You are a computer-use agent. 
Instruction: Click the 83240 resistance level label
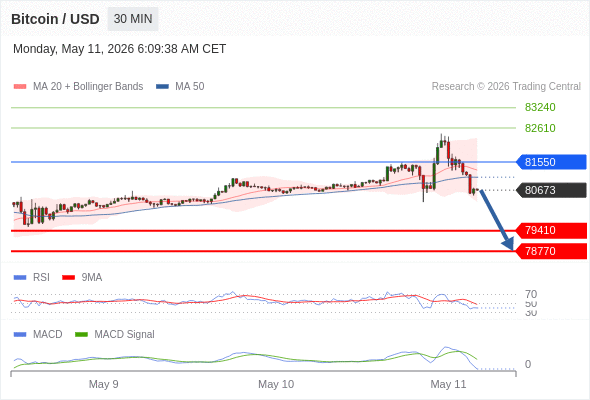pyautogui.click(x=540, y=107)
